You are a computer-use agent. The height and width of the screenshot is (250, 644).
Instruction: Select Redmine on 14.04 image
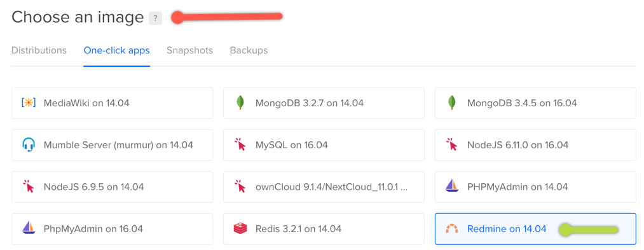pyautogui.click(x=535, y=229)
